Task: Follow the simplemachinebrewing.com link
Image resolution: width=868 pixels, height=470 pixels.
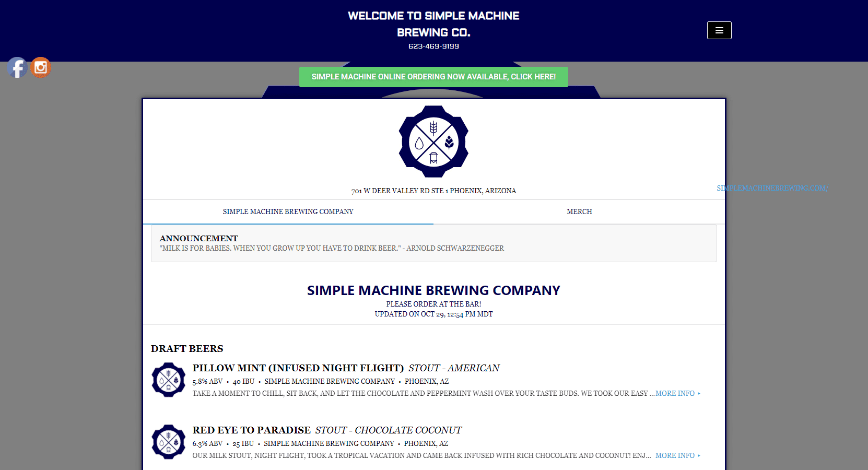Action: 772,188
